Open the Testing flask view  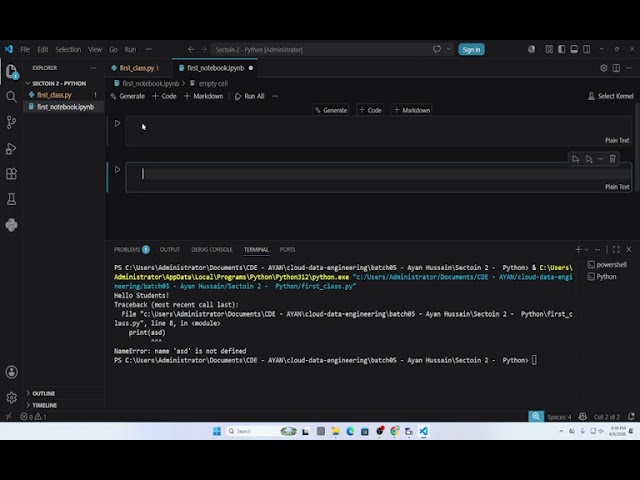[11, 199]
